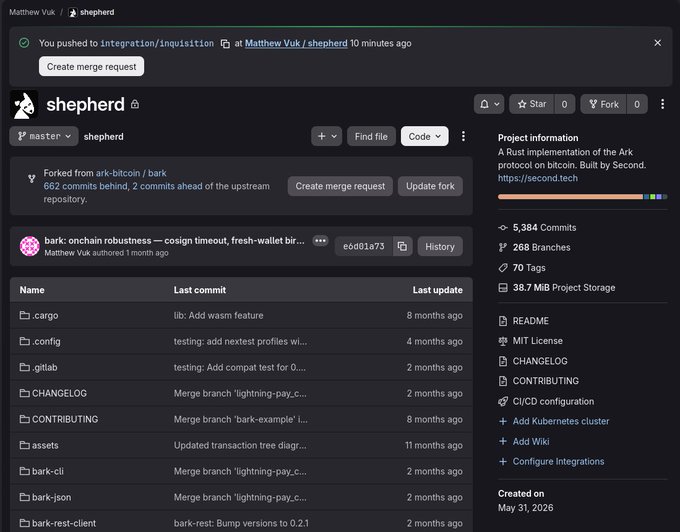The width and height of the screenshot is (680, 532).
Task: Click Matthew Vuk commit author avatar
Action: [29, 246]
